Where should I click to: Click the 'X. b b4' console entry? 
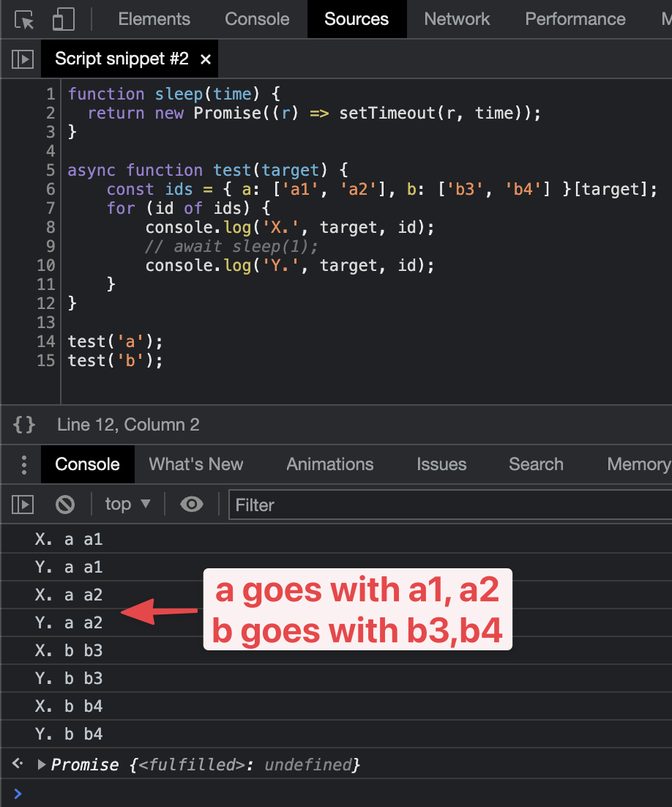pos(337,706)
